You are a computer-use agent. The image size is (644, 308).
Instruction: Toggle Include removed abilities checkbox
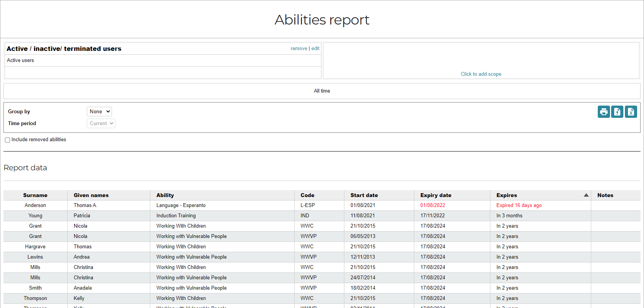click(x=7, y=140)
